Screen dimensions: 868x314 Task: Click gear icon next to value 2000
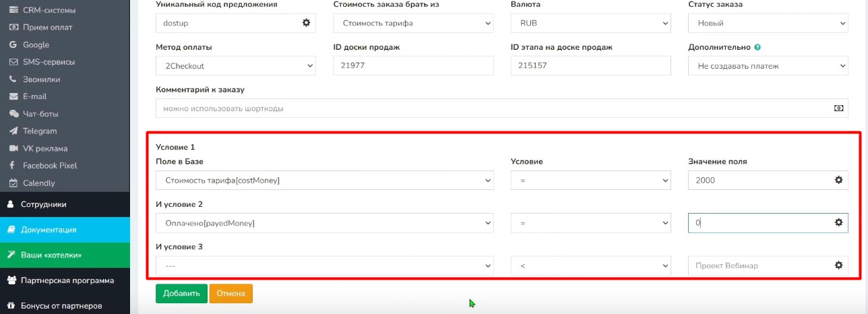(x=838, y=180)
